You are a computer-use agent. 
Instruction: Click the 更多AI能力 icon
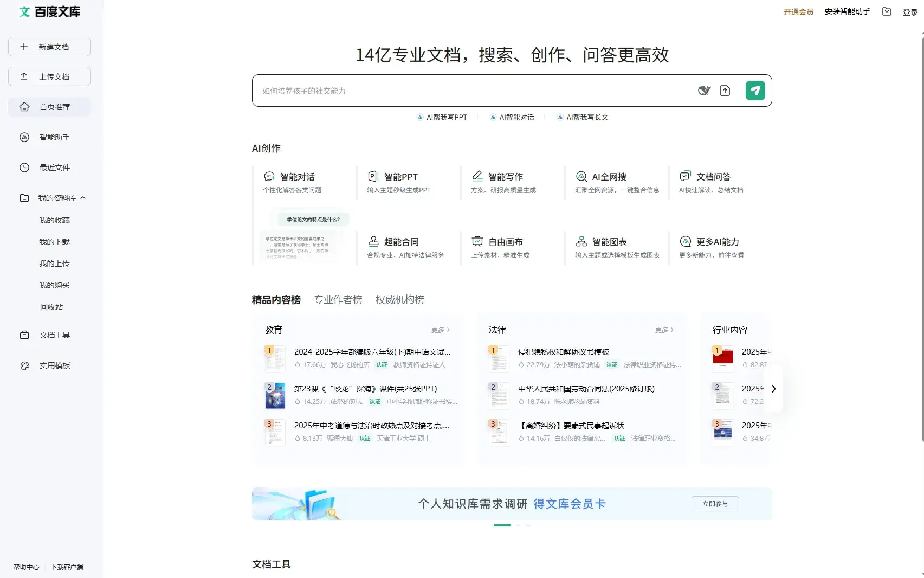[686, 241]
